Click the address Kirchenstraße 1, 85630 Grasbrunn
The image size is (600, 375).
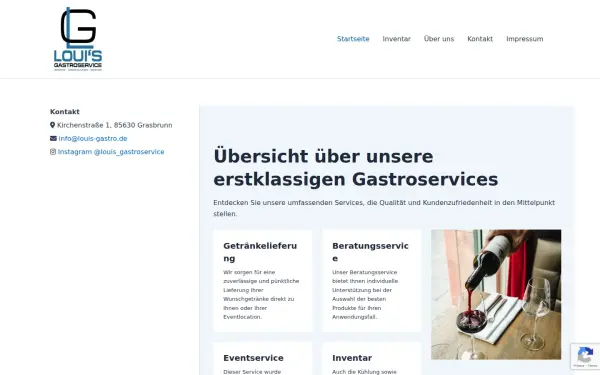pyautogui.click(x=115, y=125)
